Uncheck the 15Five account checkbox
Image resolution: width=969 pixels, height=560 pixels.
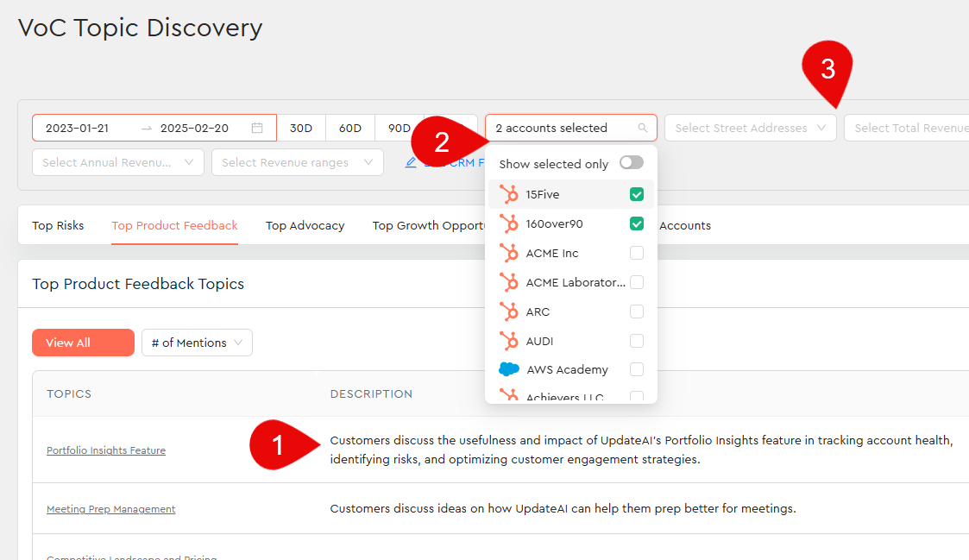[x=637, y=194]
